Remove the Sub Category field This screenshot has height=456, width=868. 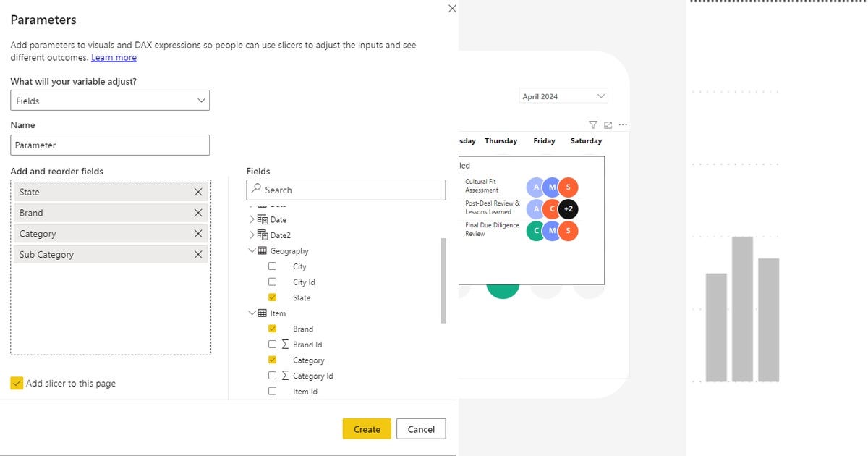[x=198, y=254]
